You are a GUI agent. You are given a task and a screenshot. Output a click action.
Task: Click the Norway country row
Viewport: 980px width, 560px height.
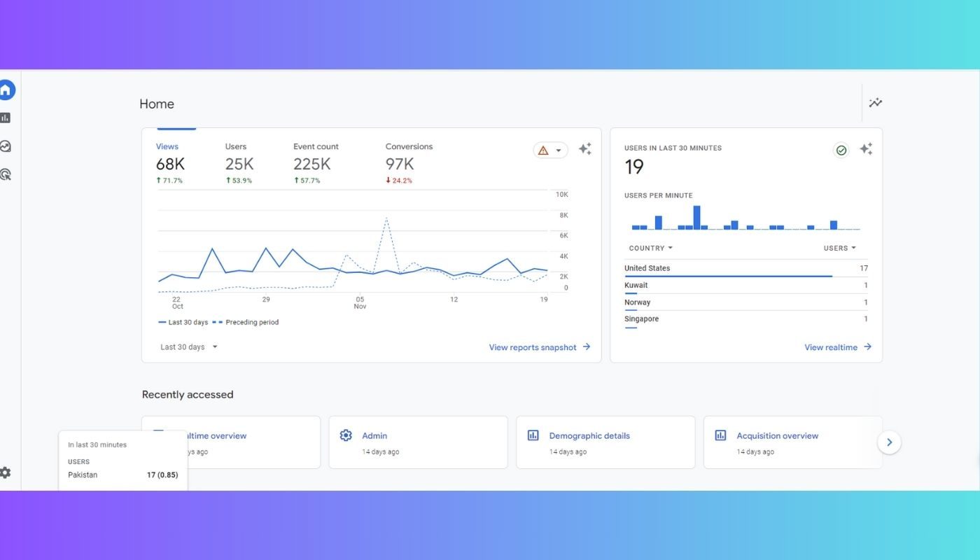pos(746,302)
